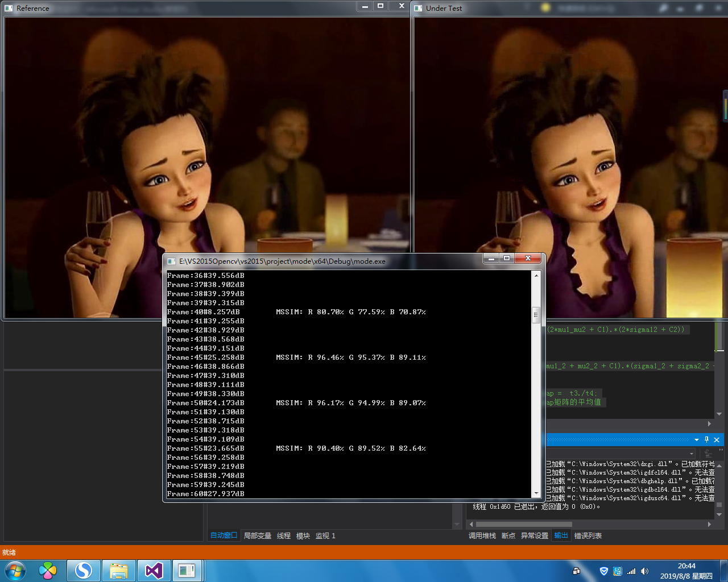Click the Frame:60#27.937dB console line

205,494
